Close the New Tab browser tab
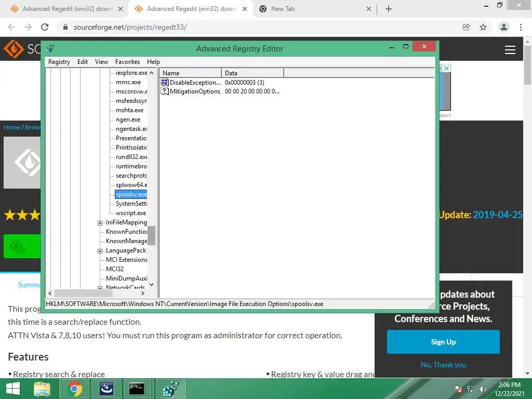 pyautogui.click(x=369, y=9)
